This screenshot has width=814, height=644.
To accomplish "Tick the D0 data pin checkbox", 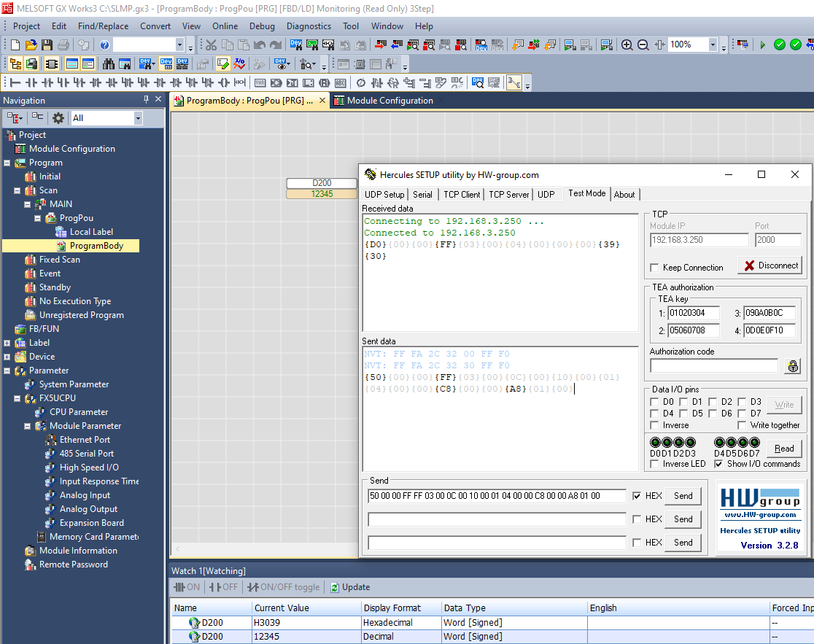I will point(654,402).
